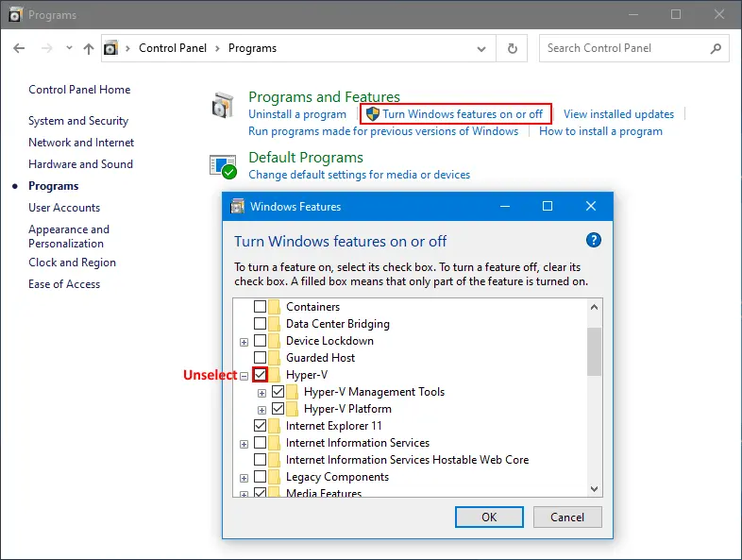Expand the Hyper-V Platform node
Viewport: 742px width, 560px height.
[x=261, y=410]
